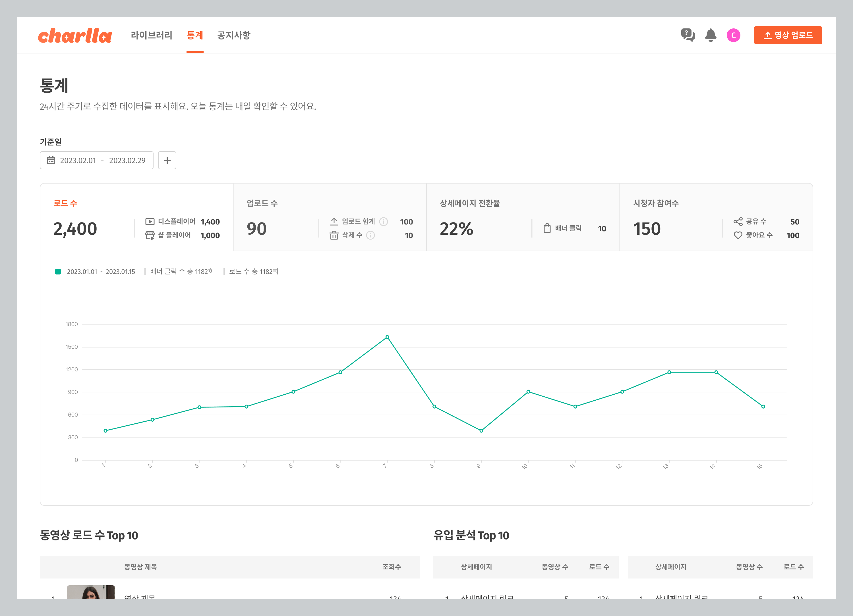Screen dimensions: 853x616
Task: Click the charlla logo
Action: click(x=75, y=35)
